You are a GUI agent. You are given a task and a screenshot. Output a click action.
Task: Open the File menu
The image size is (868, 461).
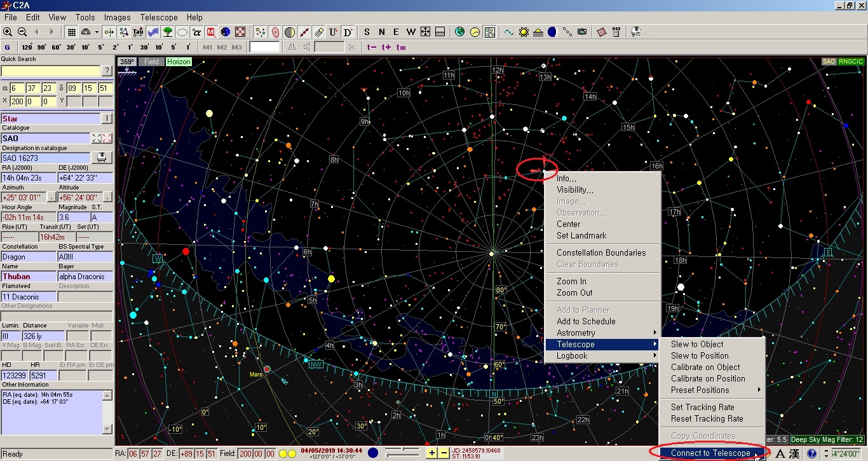pyautogui.click(x=11, y=17)
